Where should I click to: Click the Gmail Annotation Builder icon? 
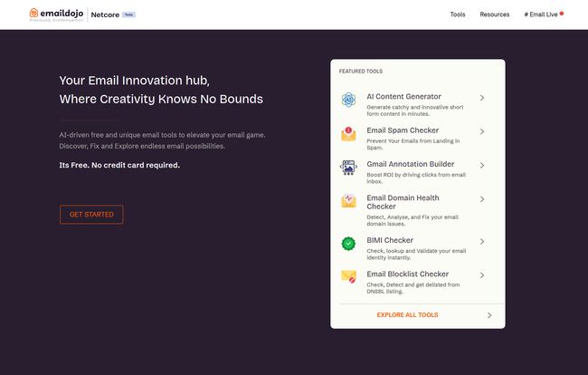pos(348,168)
